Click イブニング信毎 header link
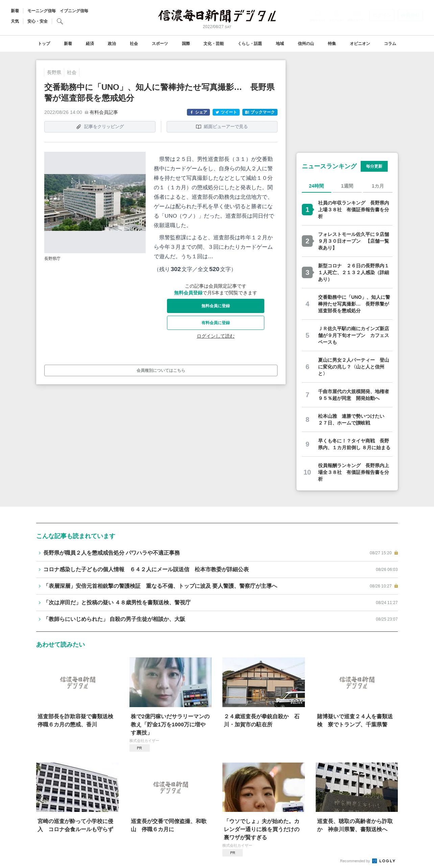Viewport: 434px width, 868px height. pos(74,11)
